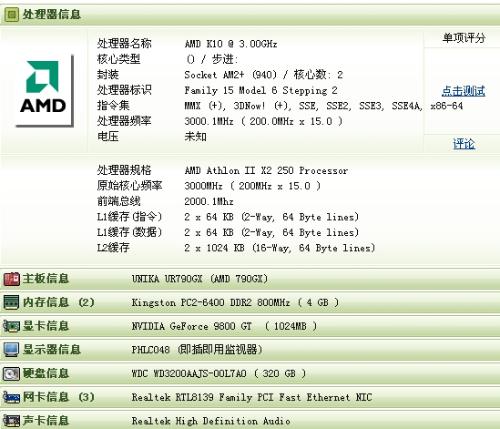This screenshot has height=429, width=500.
Task: Click Realtek RTL8139 Family PCI NIC text
Action: [x=252, y=397]
